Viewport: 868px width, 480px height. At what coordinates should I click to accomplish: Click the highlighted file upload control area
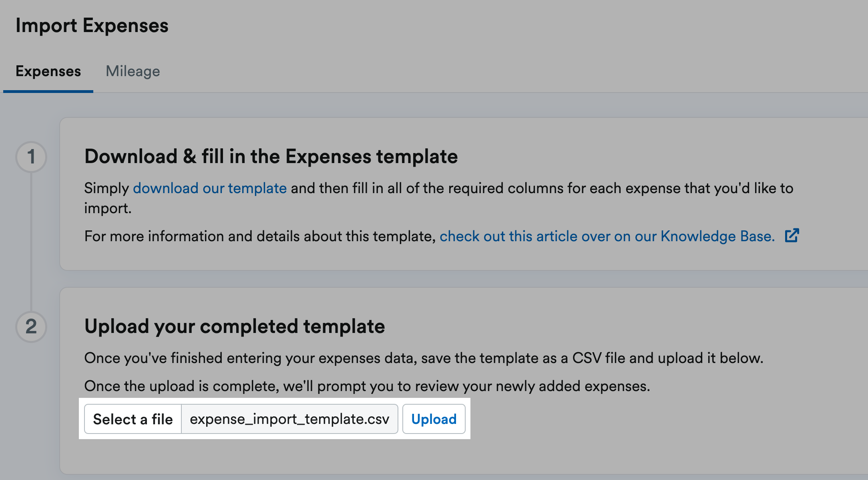[x=275, y=419]
